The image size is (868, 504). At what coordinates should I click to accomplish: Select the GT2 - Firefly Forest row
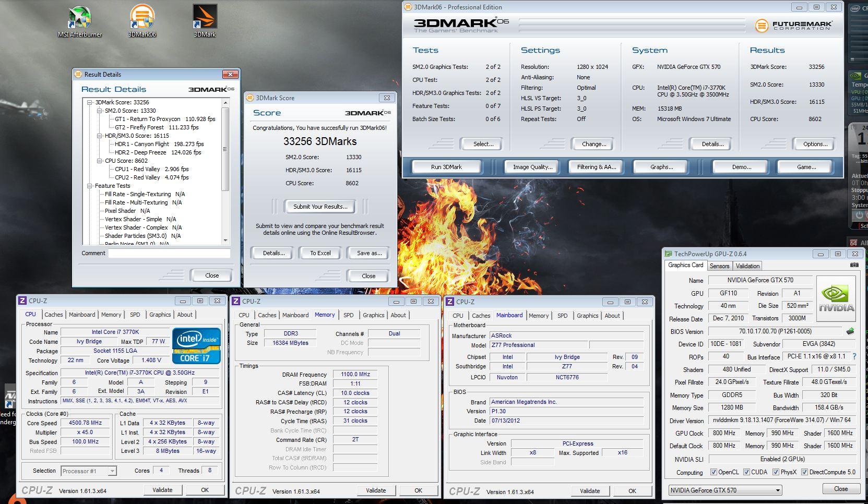point(157,127)
